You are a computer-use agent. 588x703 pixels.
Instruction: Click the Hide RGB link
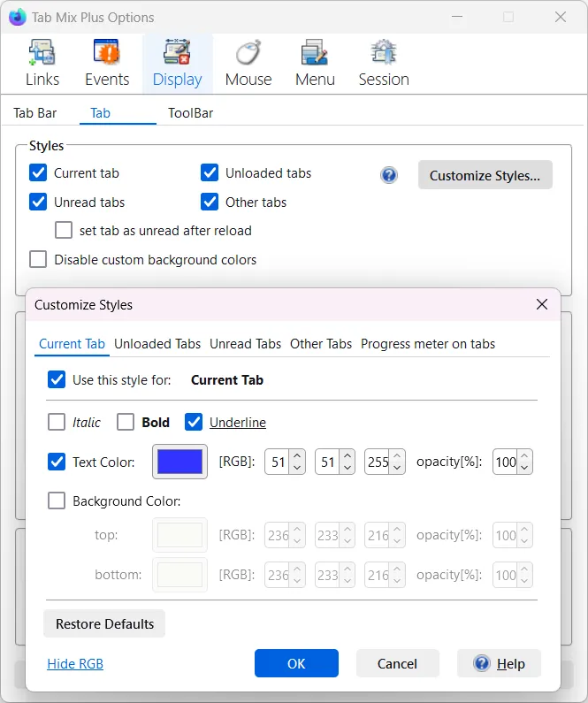pyautogui.click(x=75, y=664)
